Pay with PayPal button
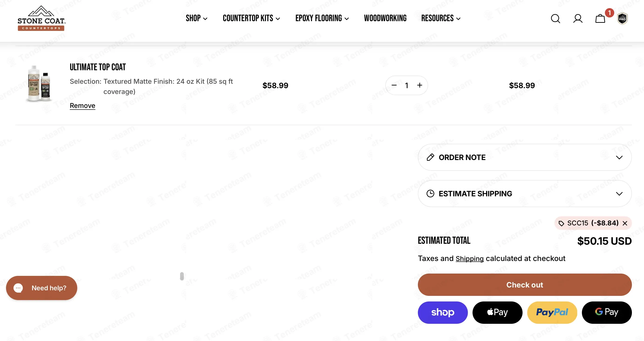Viewport: 644px width, 341px height. [x=552, y=312]
